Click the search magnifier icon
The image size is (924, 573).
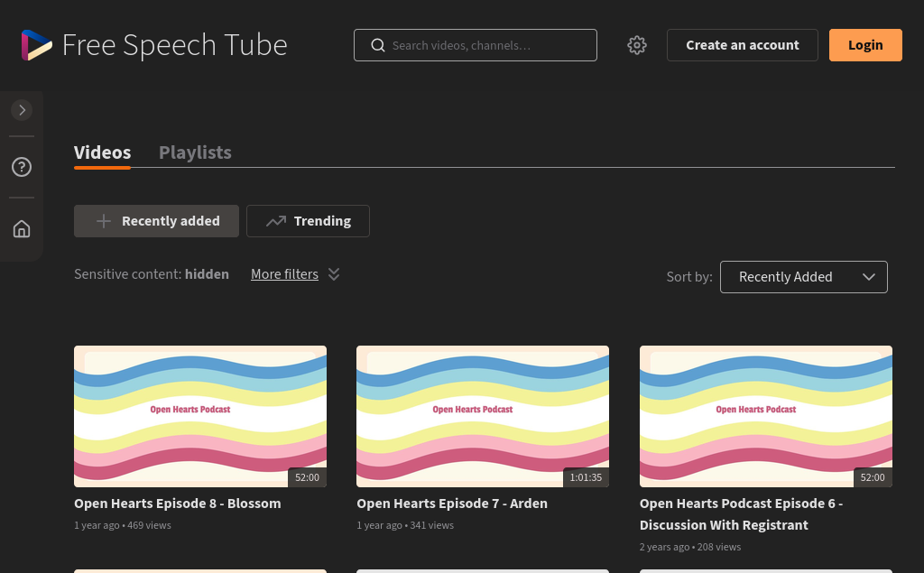point(378,45)
